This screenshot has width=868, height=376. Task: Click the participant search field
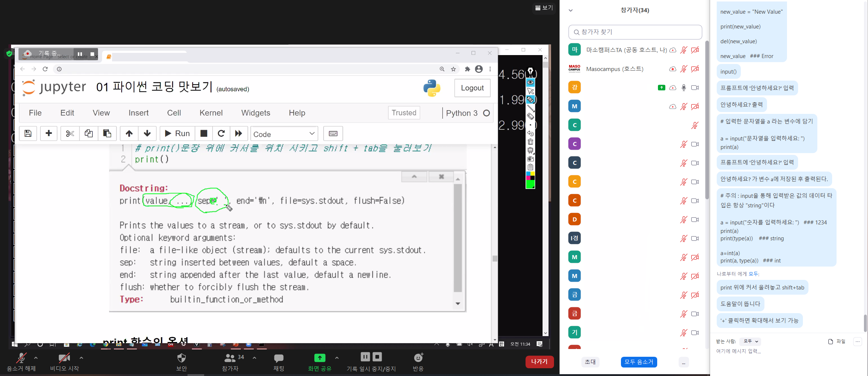[635, 32]
